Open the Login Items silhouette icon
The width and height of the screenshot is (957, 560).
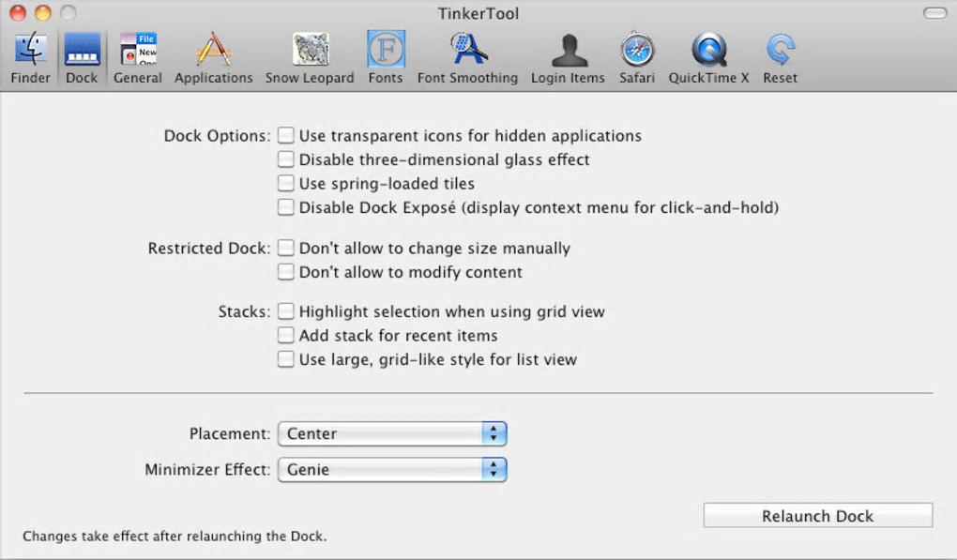pyautogui.click(x=568, y=51)
